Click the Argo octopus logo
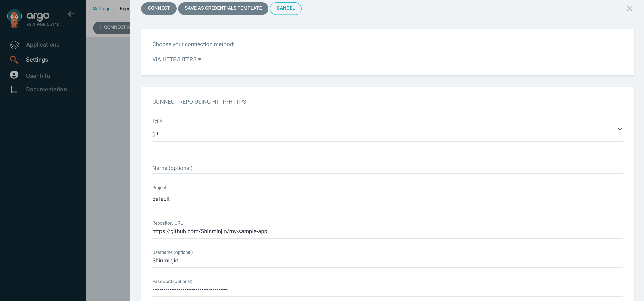Viewport: 644px width, 301px height. (14, 18)
